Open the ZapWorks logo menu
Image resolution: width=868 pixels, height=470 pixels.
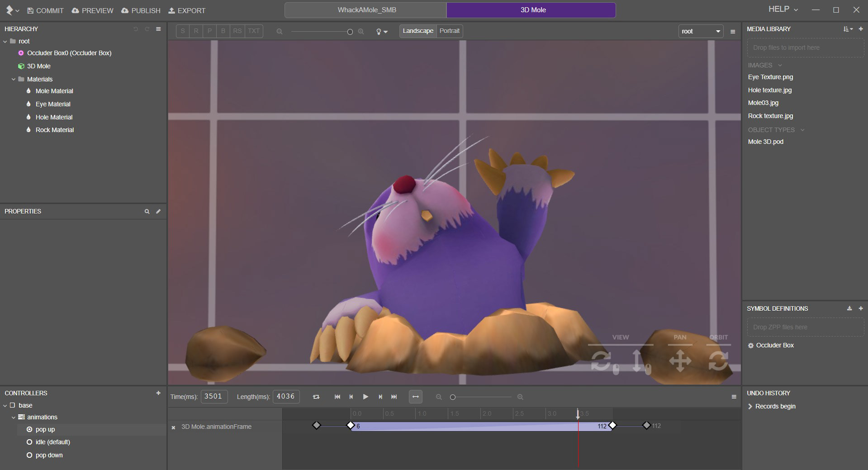click(x=12, y=10)
